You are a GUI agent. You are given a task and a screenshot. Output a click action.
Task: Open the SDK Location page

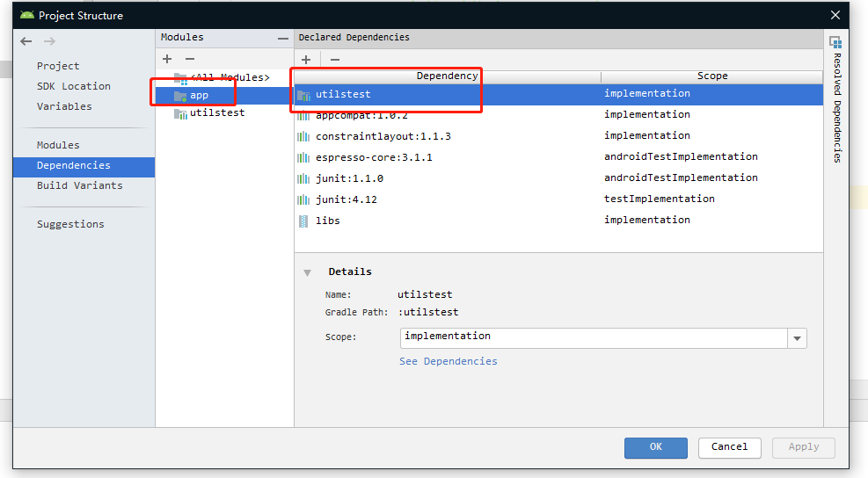click(x=74, y=86)
